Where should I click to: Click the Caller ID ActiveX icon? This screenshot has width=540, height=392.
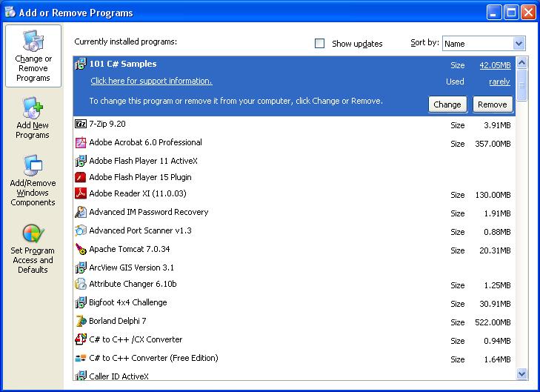81,376
